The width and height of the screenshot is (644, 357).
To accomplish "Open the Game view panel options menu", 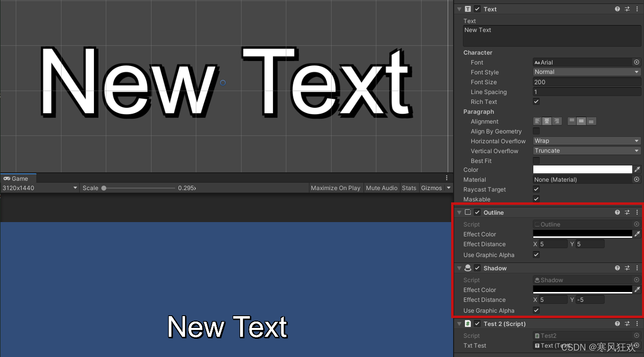I will click(447, 178).
